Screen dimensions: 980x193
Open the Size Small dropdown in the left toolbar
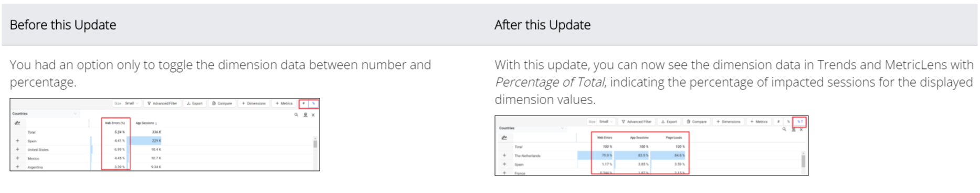coord(127,104)
